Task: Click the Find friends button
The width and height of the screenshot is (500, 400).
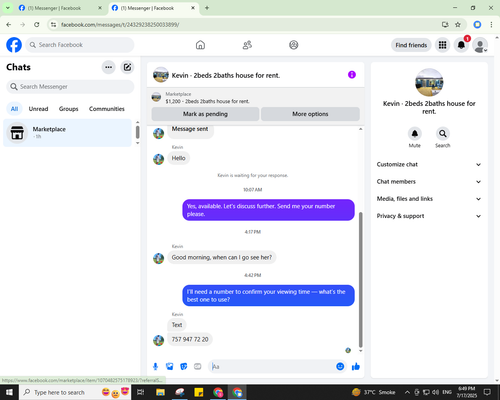Action: click(411, 45)
